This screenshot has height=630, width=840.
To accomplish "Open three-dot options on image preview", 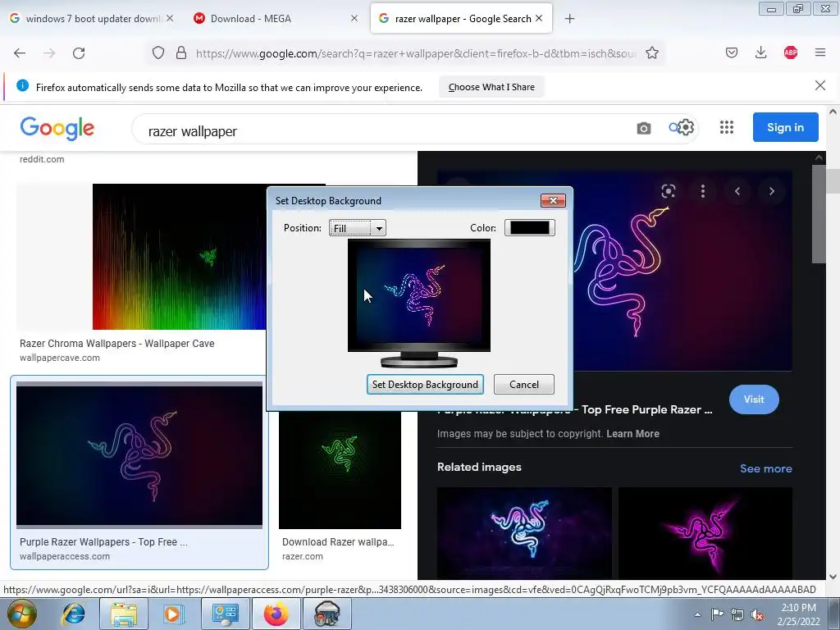I will coord(703,191).
